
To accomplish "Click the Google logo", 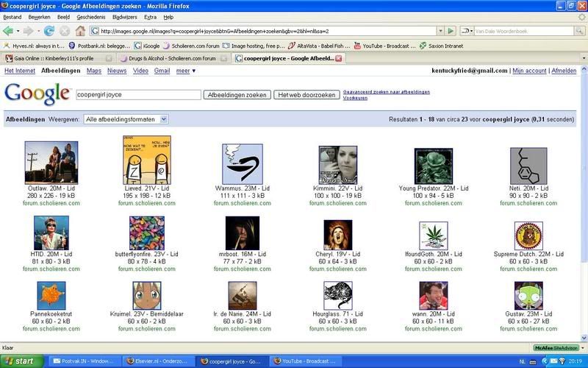I will 37,94.
